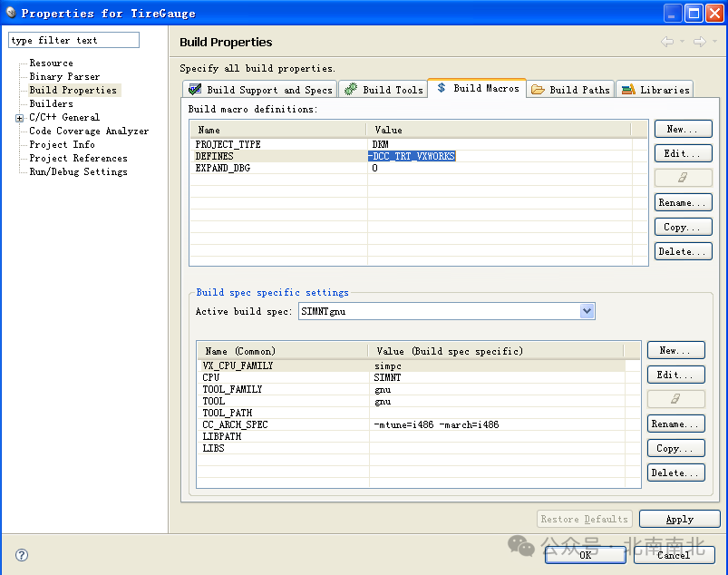This screenshot has height=575, width=728.
Task: Switch to Build Support and Specs tab
Action: [x=260, y=89]
